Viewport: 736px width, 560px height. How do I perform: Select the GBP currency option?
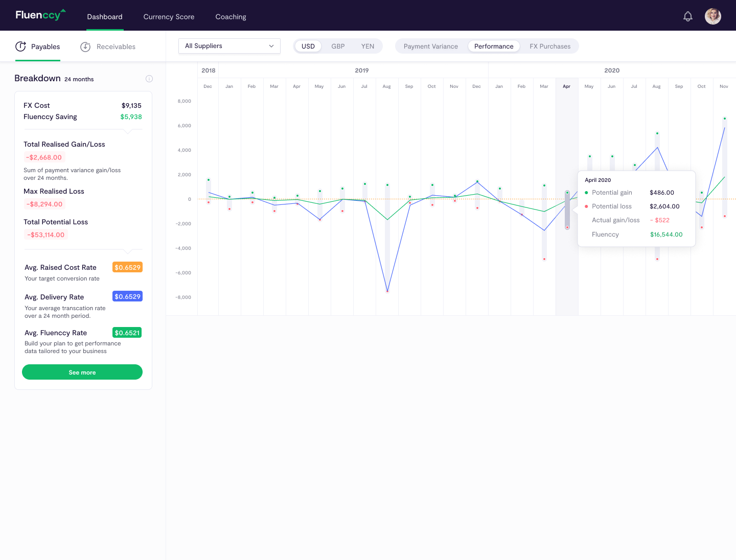pyautogui.click(x=338, y=46)
